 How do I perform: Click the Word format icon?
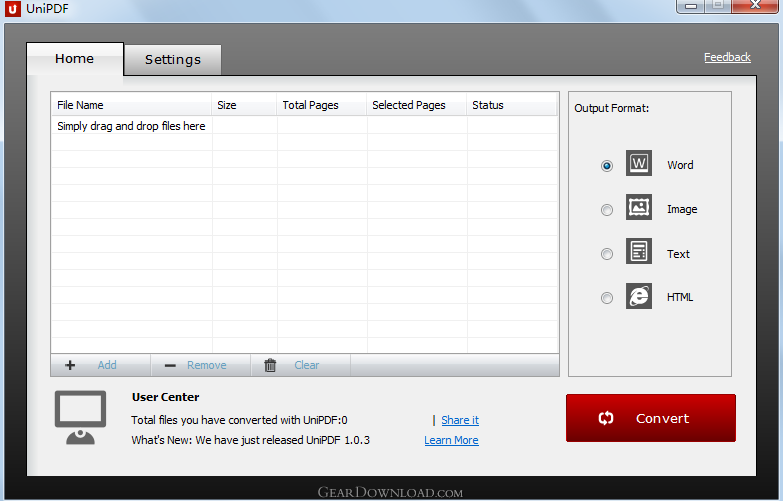tap(639, 163)
